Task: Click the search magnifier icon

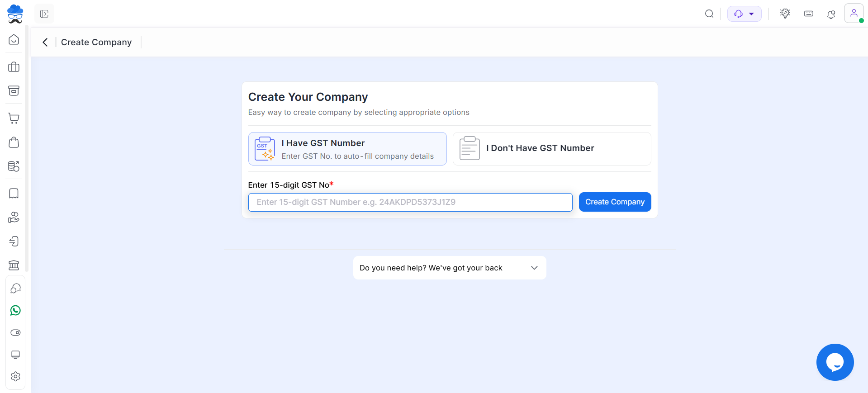Action: pos(709,14)
